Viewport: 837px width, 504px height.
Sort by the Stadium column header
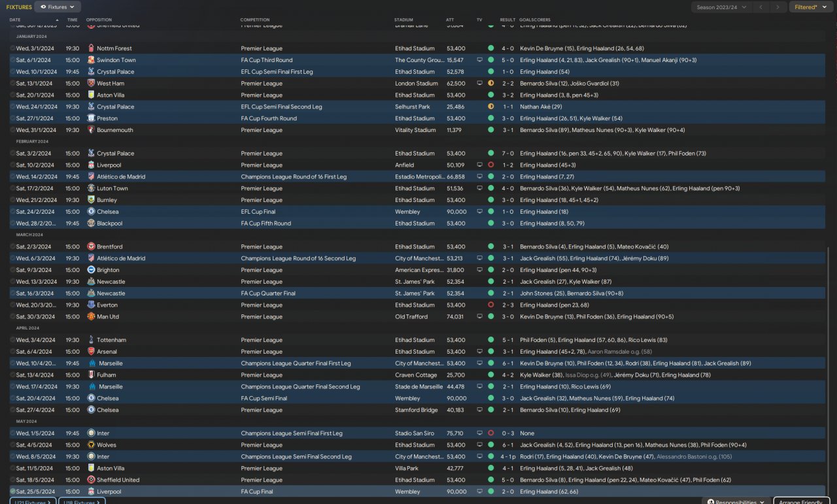(x=404, y=20)
